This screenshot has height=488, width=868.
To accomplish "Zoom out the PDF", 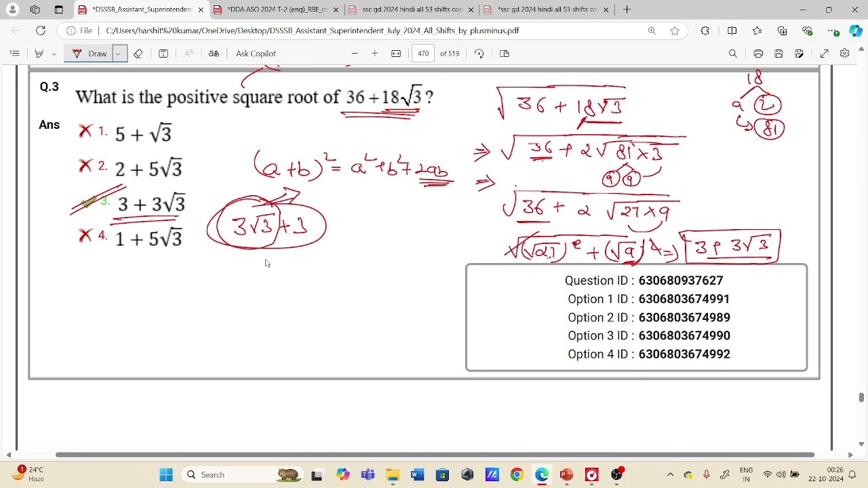I will click(x=354, y=54).
